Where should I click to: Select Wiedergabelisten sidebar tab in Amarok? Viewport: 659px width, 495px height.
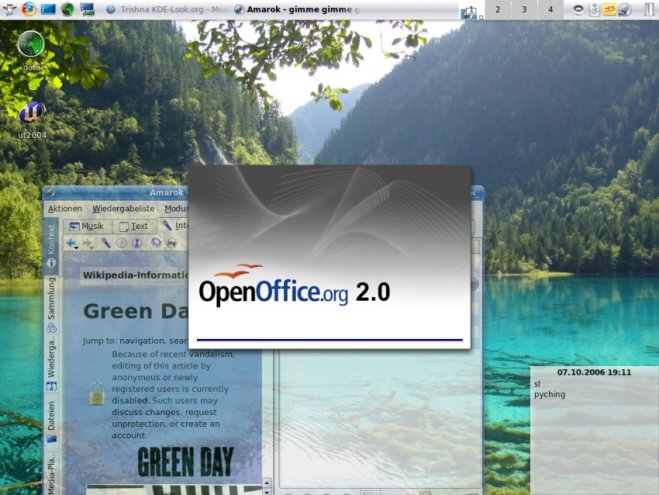coord(51,365)
